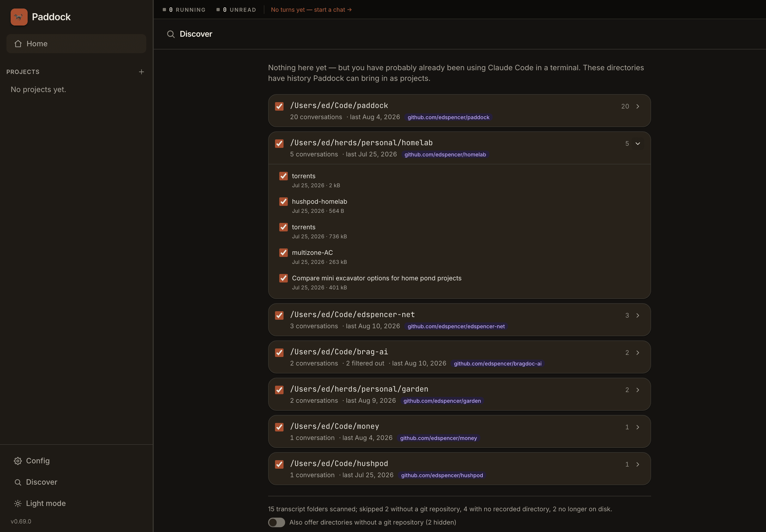
Task: Click the Config gear icon
Action: click(x=18, y=461)
